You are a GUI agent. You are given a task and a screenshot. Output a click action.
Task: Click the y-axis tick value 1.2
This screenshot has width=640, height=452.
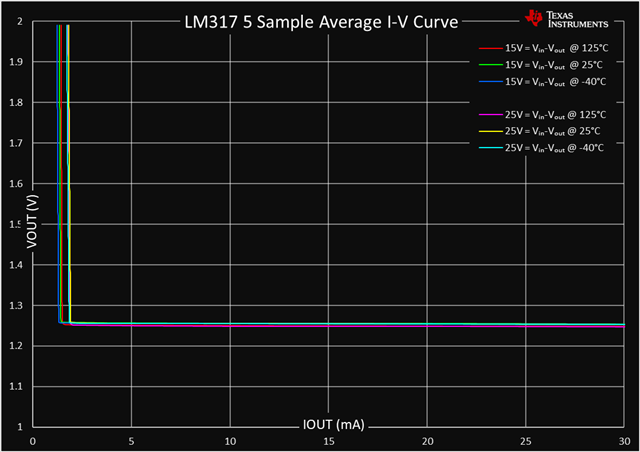pos(16,346)
